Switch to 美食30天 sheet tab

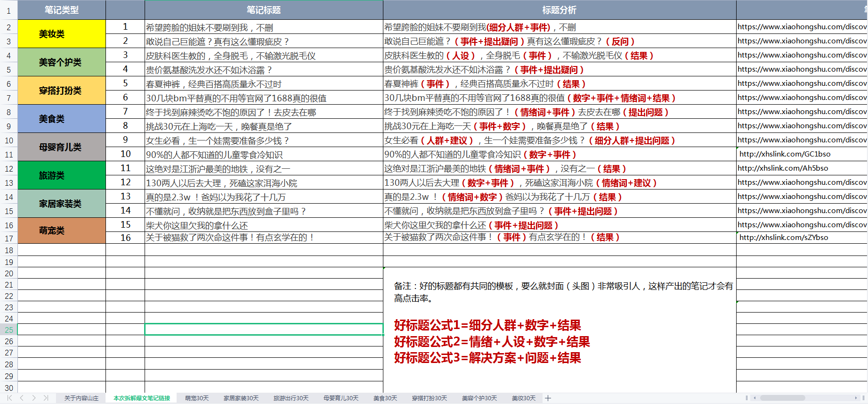click(x=385, y=398)
